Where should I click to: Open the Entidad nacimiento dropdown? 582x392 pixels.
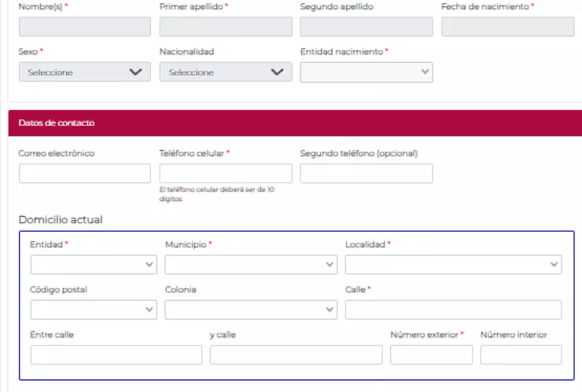tap(366, 72)
